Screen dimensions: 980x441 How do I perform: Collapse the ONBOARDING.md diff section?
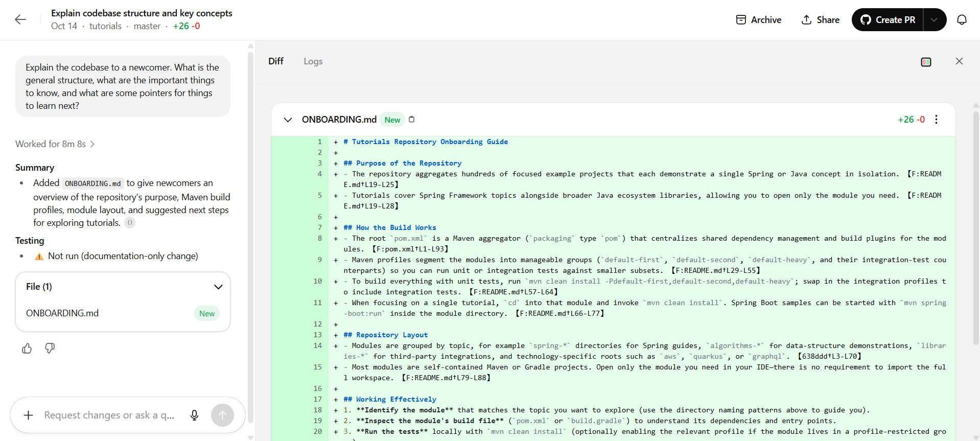tap(288, 120)
